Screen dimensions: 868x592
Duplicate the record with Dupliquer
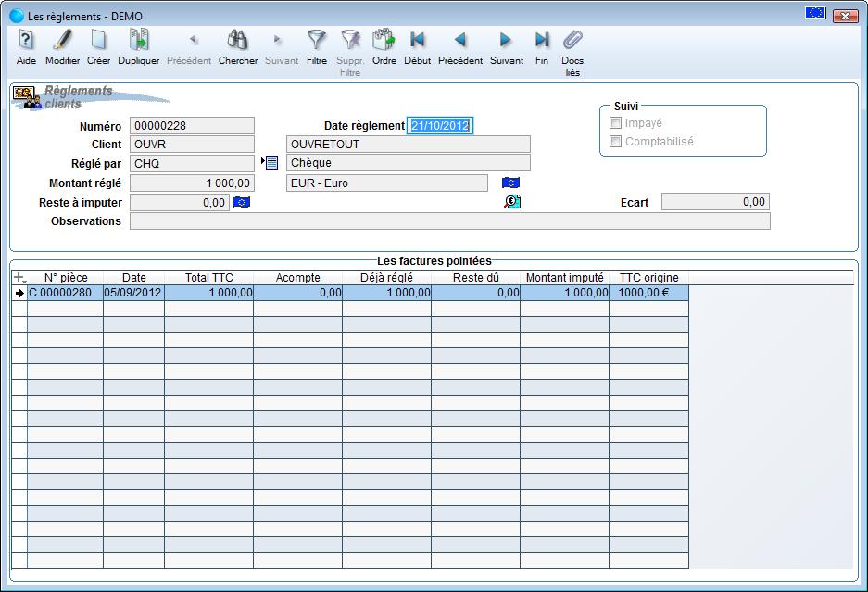[139, 40]
